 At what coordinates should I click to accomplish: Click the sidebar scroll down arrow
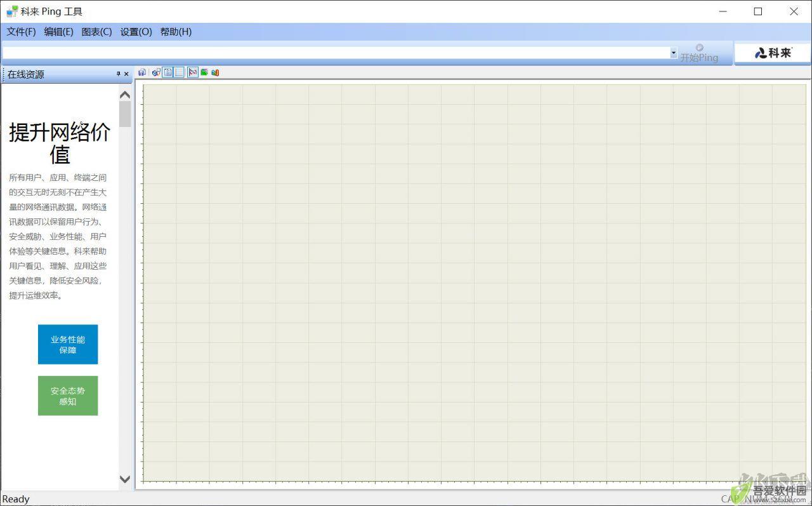tap(125, 479)
